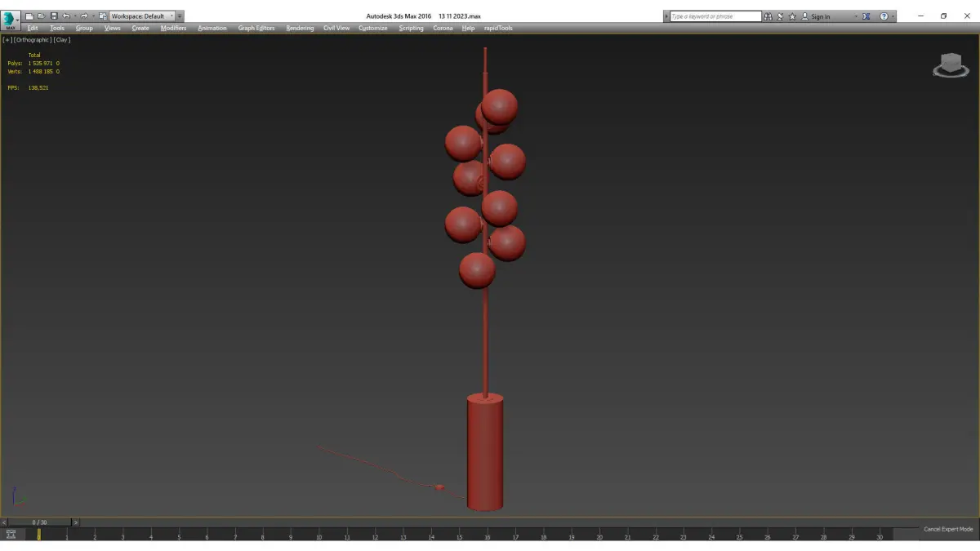Screen dimensions: 980x551
Task: Click the Open Mini Curve Editor icon
Action: 11,534
